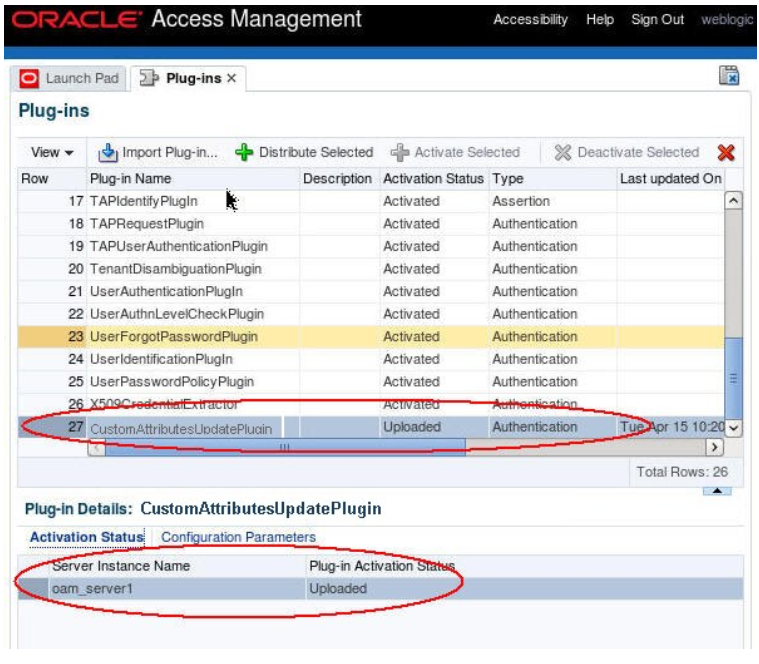
Task: Select UserAuthenticationPlugIn row
Action: click(371, 291)
